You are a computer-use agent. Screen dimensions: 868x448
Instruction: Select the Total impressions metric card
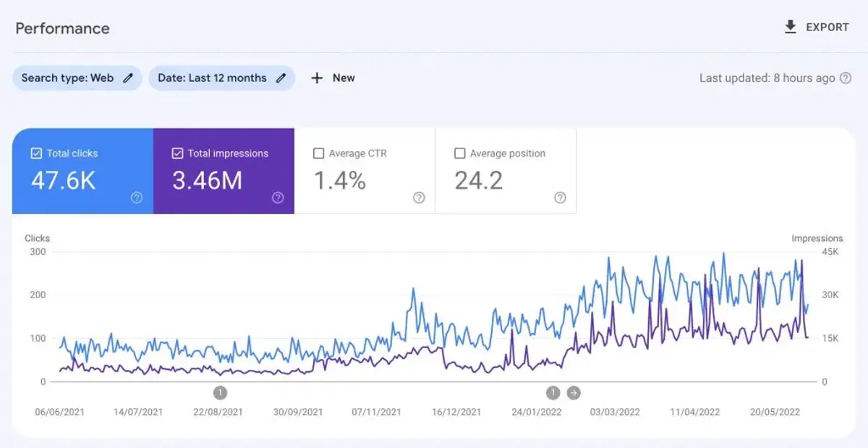point(224,170)
